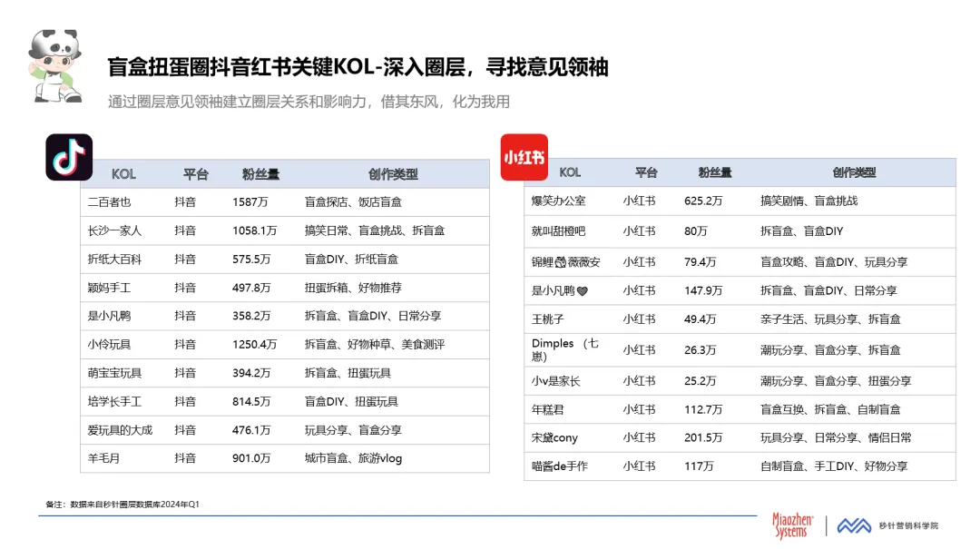Click the Miaozhen Systems logo
980x549 pixels.
(789, 525)
